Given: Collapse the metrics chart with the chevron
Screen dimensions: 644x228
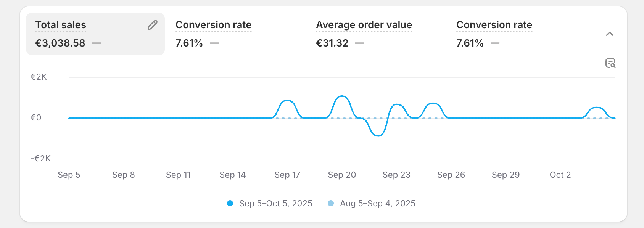Looking at the screenshot, I should pos(610,34).
